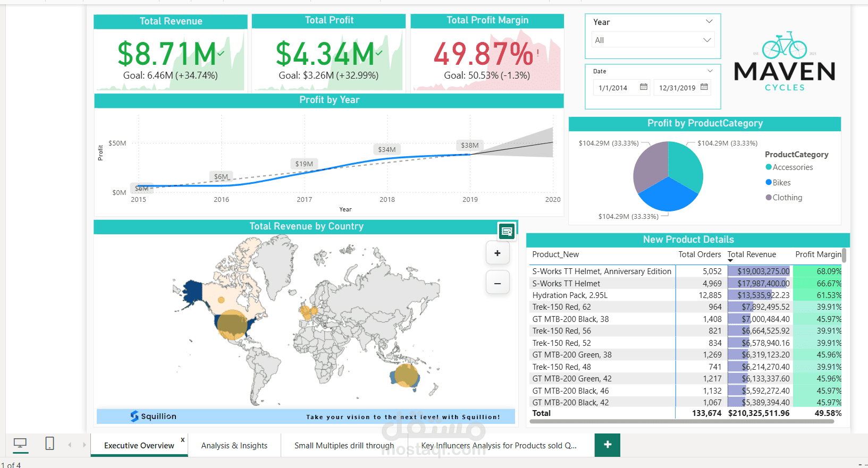Select GT MTB-200 Black, 38 row
This screenshot has height=468, width=868.
[x=686, y=319]
